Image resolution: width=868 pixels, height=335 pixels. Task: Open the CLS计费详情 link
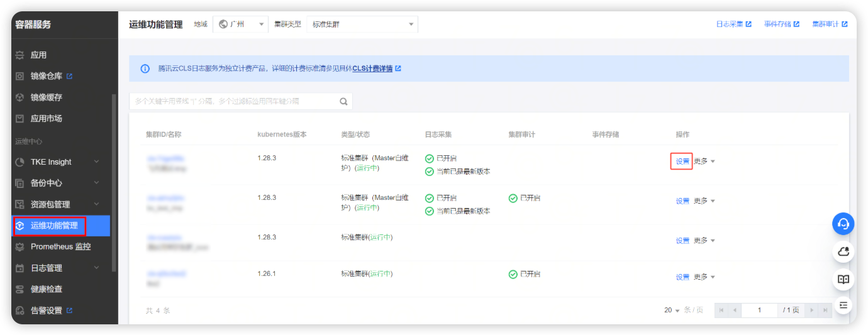[x=372, y=69]
